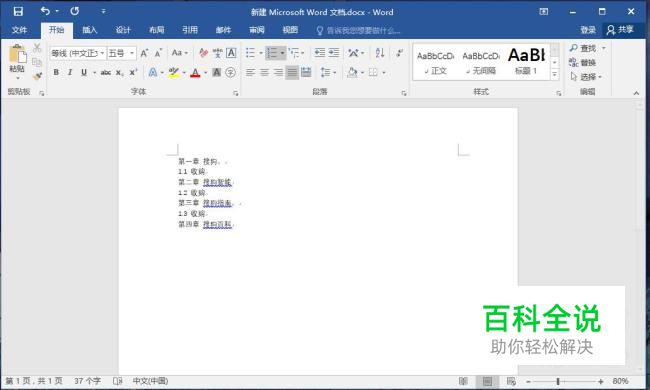Click the Tell me search box
This screenshot has width=650, height=390.
359,30
